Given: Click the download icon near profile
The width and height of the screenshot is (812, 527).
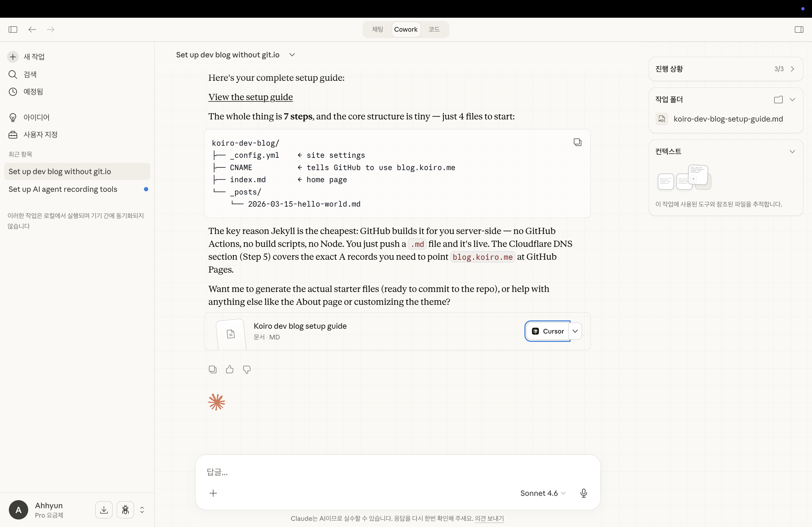Looking at the screenshot, I should [104, 510].
